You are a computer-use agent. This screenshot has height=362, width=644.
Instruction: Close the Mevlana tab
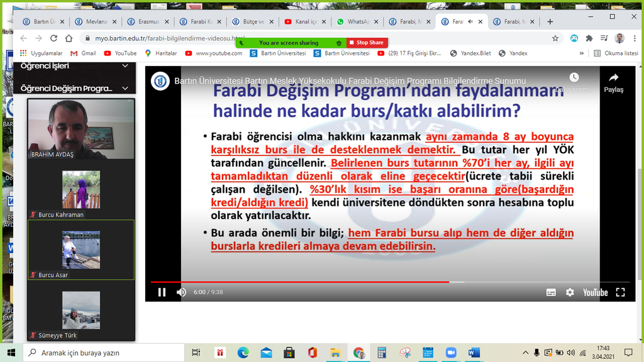click(x=114, y=22)
